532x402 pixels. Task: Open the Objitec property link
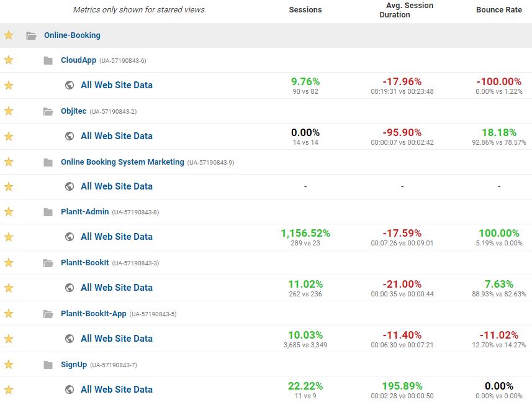74,111
